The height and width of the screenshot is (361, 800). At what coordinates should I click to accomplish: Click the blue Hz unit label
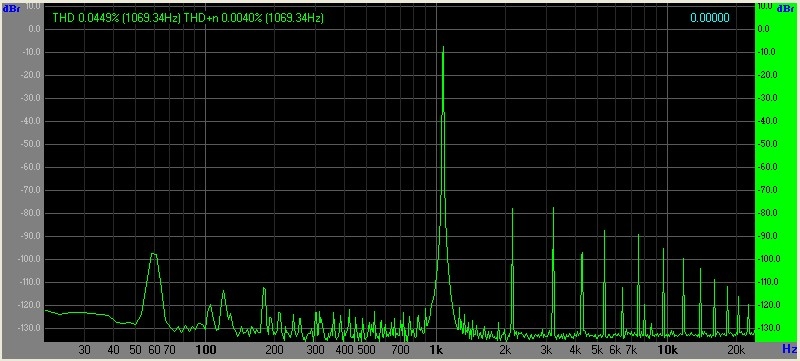click(788, 349)
